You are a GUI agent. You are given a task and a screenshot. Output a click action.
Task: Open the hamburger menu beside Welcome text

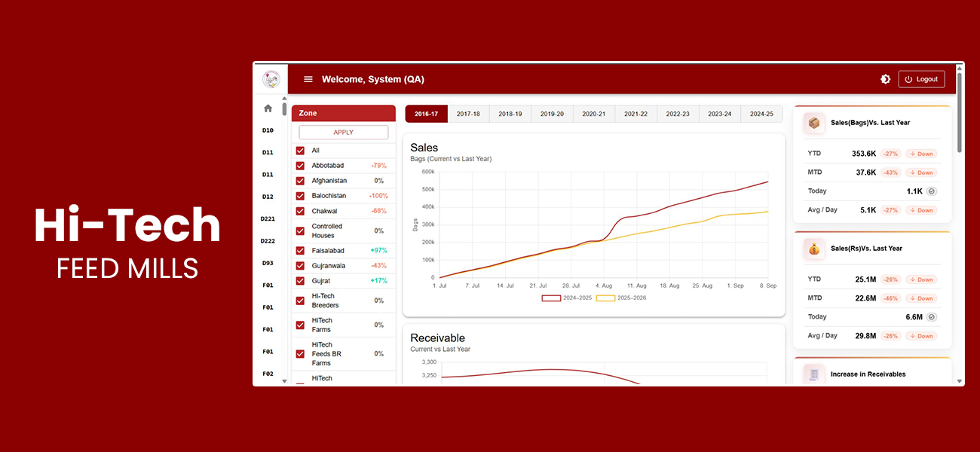(308, 79)
